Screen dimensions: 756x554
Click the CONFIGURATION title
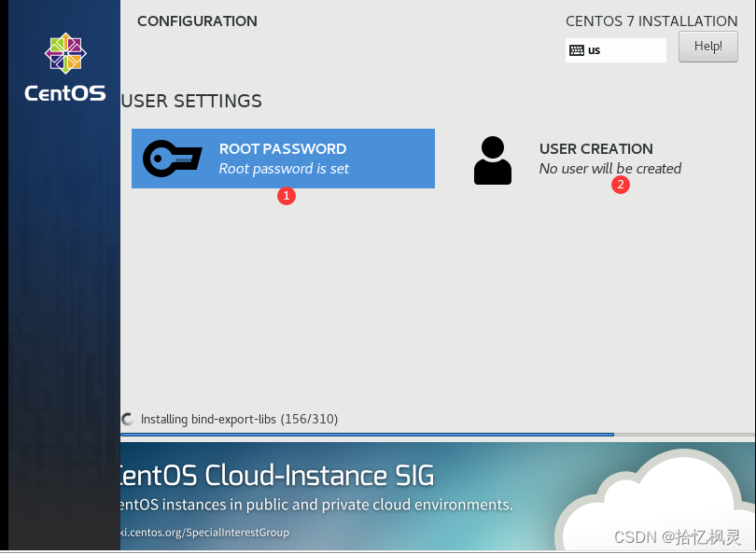(197, 21)
